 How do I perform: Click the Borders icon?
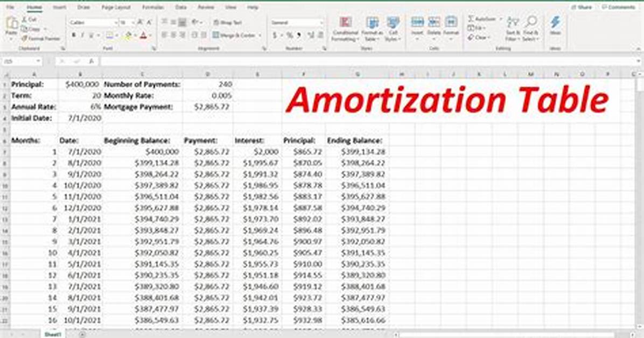(109, 36)
